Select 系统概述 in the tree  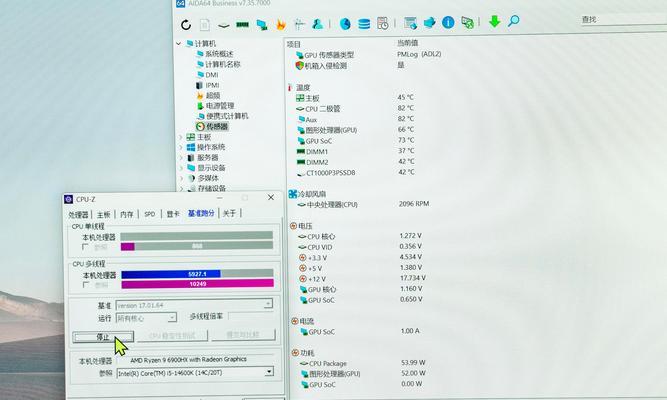click(x=219, y=54)
